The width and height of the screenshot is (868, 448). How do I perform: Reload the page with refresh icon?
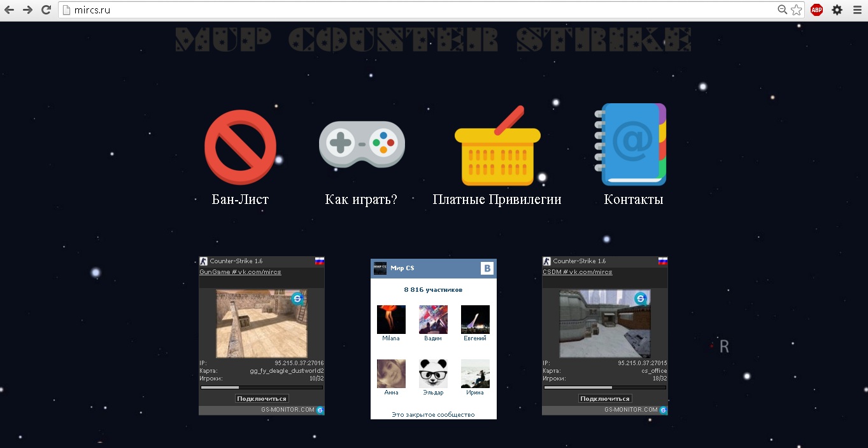[x=46, y=10]
